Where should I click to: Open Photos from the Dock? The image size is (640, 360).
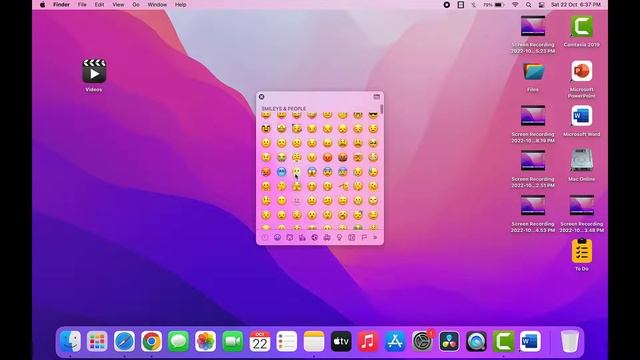205,341
